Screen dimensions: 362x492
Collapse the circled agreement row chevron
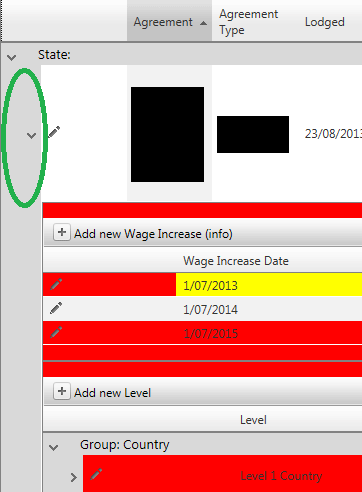tap(32, 135)
